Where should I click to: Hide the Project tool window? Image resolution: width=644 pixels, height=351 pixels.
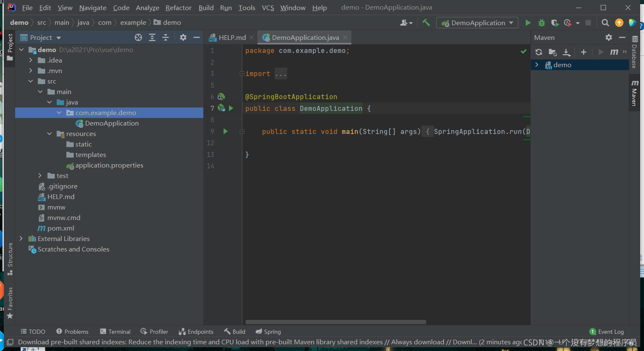pos(196,37)
